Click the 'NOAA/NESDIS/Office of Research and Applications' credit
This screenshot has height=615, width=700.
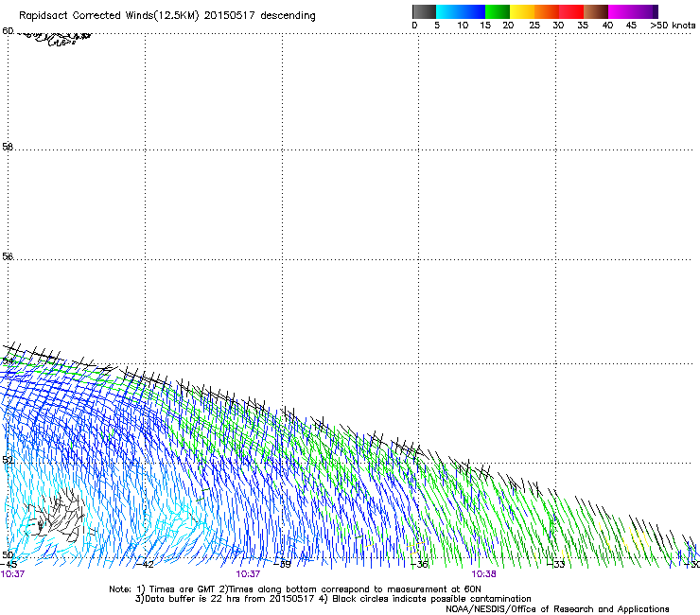coord(557,609)
